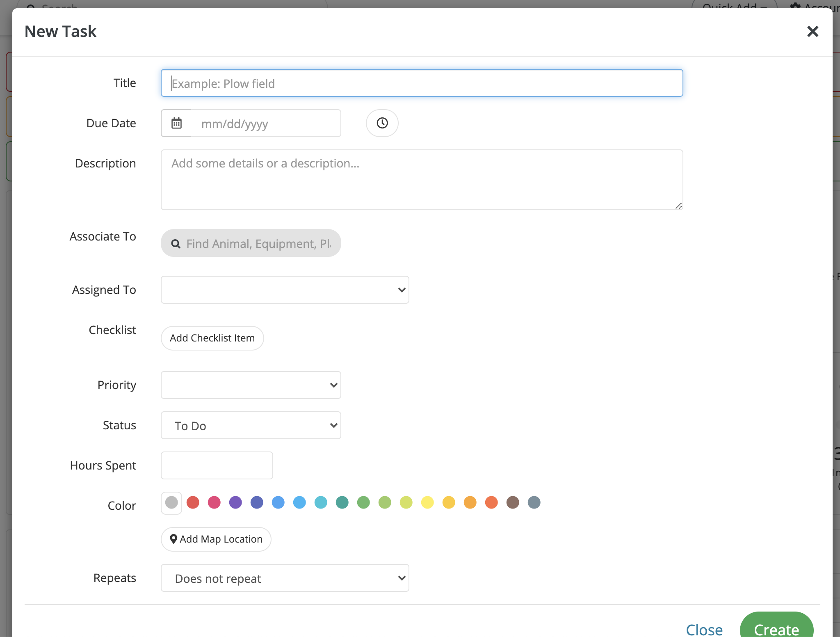
Task: Expand the Repeats dropdown
Action: [x=285, y=578]
